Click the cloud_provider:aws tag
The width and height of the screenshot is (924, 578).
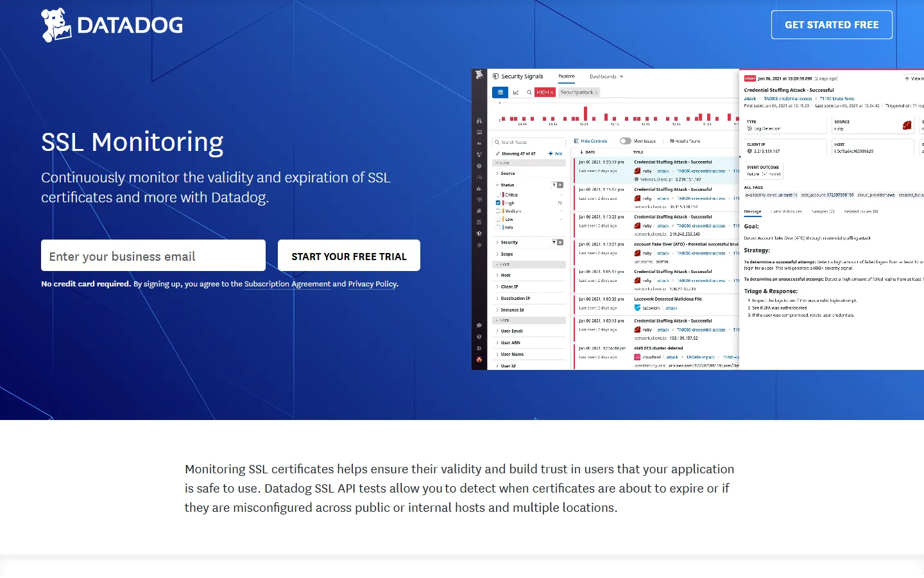[876, 195]
